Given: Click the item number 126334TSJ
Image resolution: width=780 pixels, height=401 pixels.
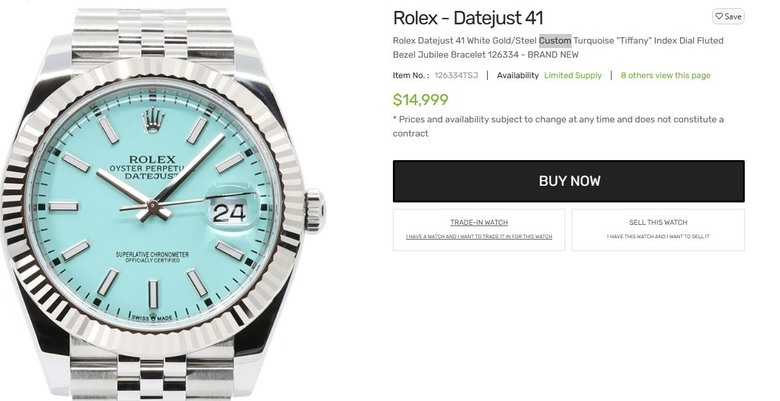Looking at the screenshot, I should [x=456, y=76].
